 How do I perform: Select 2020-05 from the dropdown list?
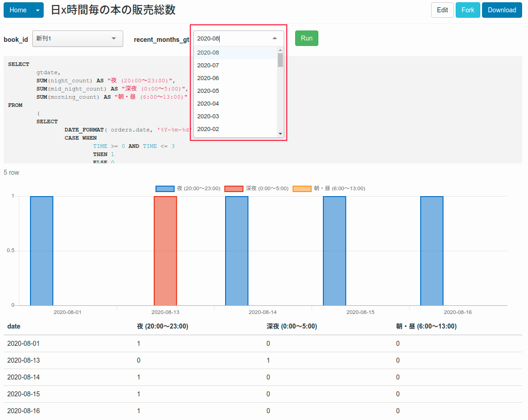point(236,91)
